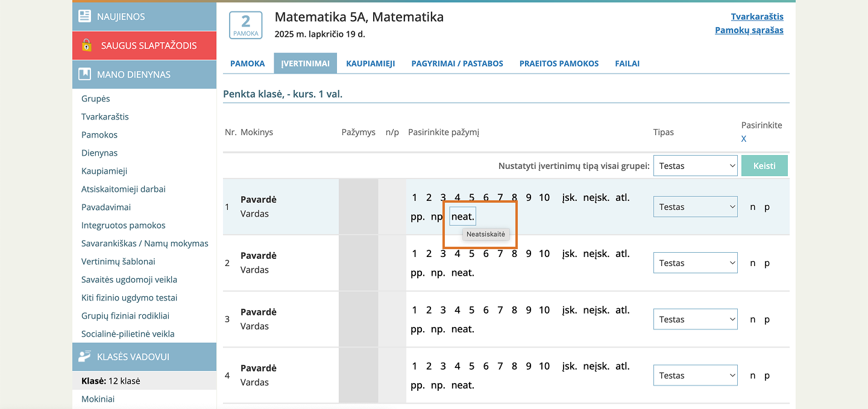
Task: Select grade 10 for student 3
Action: (544, 310)
